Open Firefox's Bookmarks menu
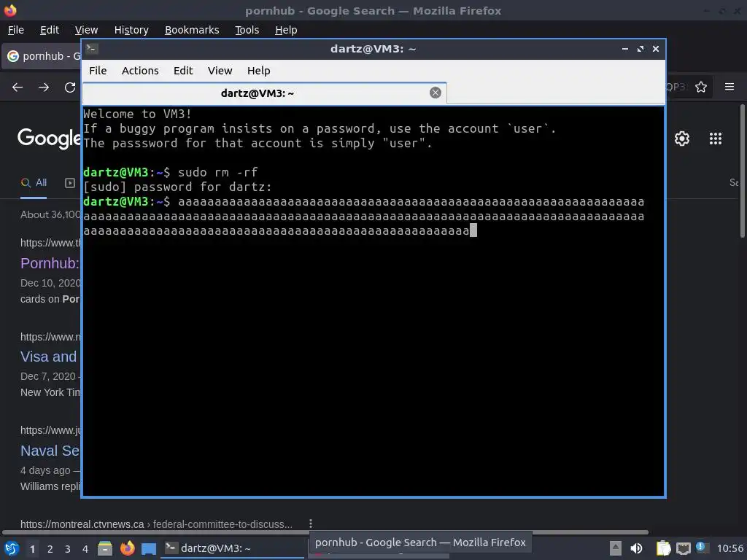 click(x=192, y=30)
